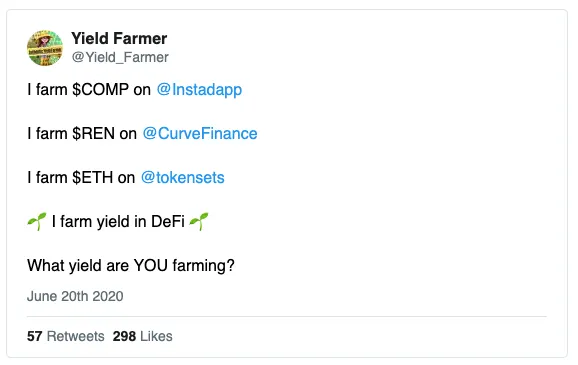The height and width of the screenshot is (365, 578).
Task: Follow the @tokensets mention link
Action: 182,178
